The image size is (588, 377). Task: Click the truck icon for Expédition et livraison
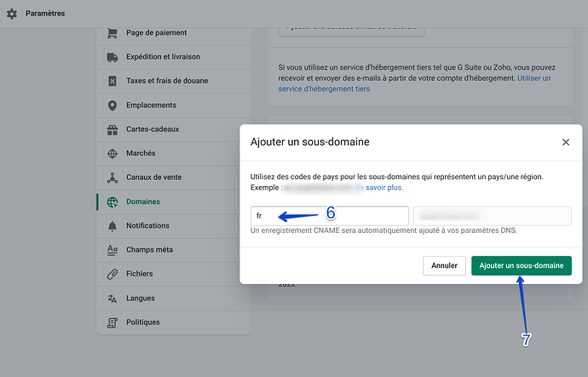coord(112,57)
